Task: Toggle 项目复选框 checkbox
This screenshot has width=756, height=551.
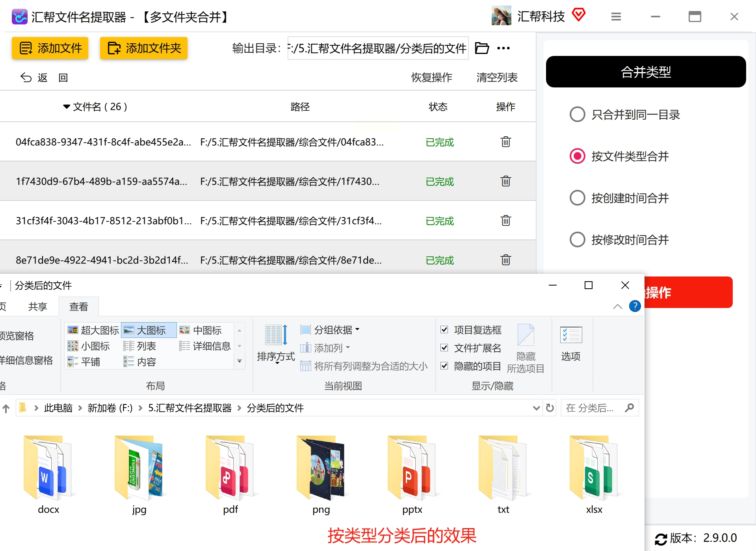Action: [x=444, y=330]
